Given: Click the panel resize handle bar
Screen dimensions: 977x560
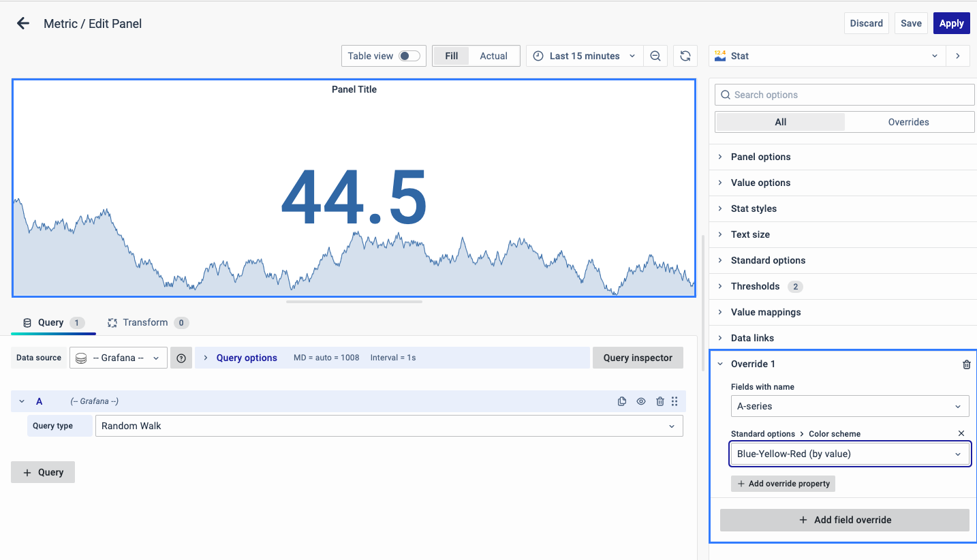Looking at the screenshot, I should [354, 301].
